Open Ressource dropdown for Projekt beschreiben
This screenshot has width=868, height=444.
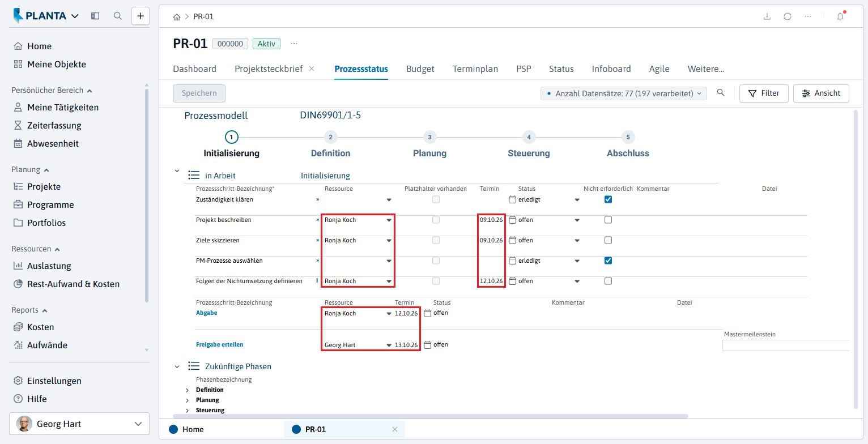(x=389, y=220)
